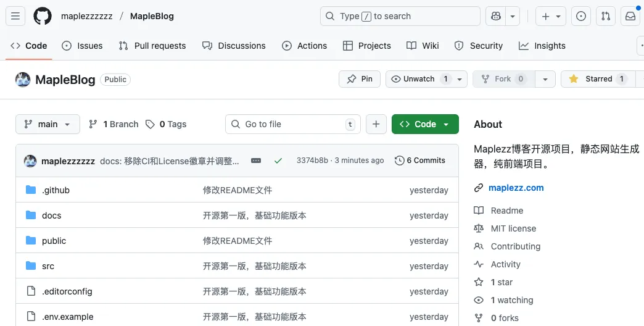This screenshot has width=644, height=326.
Task: Click the Fork button
Action: (503, 79)
